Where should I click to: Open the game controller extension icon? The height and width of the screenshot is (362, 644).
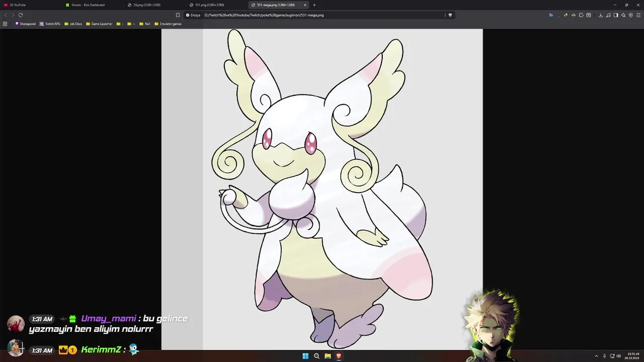pyautogui.click(x=574, y=15)
